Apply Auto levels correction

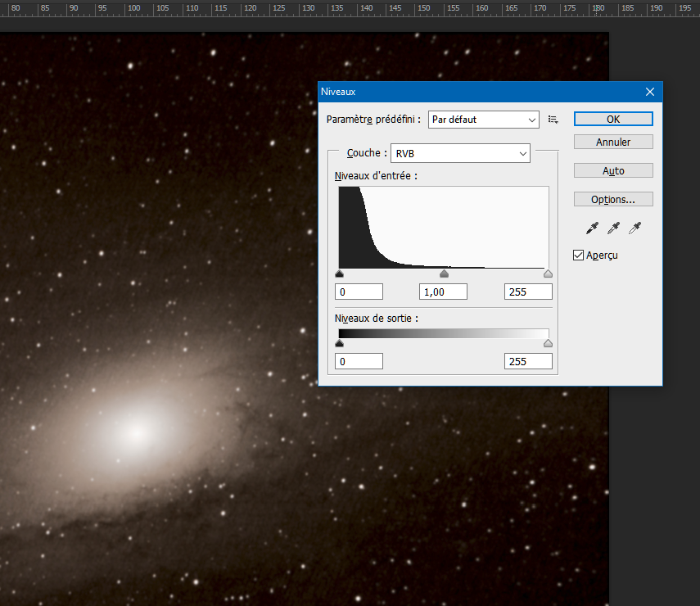[x=613, y=170]
